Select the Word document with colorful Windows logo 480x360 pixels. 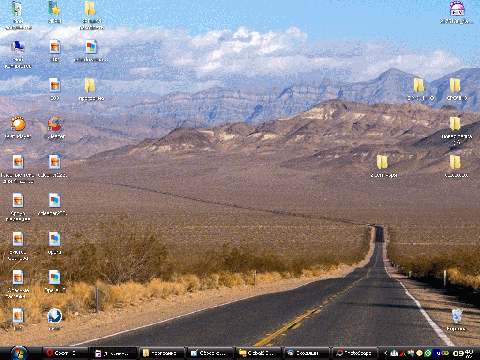(x=91, y=51)
